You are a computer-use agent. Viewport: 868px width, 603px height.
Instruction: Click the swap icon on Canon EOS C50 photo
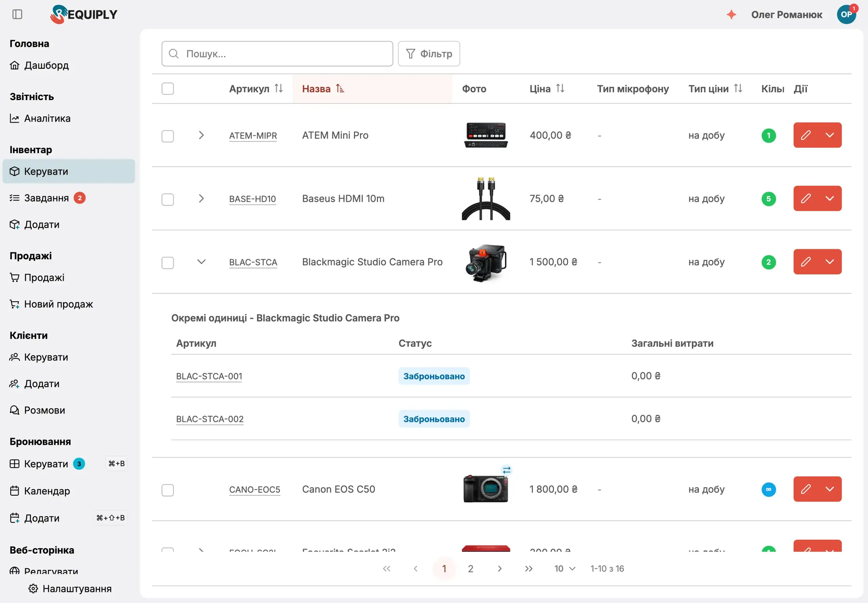(x=507, y=470)
